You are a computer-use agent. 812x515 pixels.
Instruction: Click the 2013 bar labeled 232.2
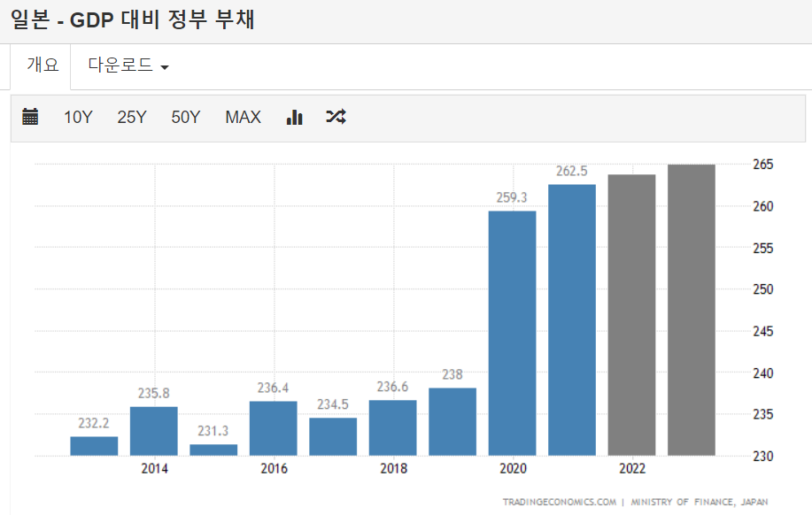tap(94, 446)
